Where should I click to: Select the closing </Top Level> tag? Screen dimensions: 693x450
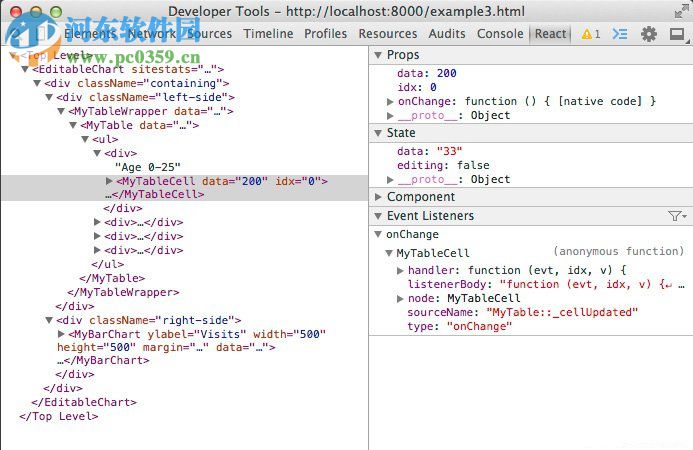59,416
